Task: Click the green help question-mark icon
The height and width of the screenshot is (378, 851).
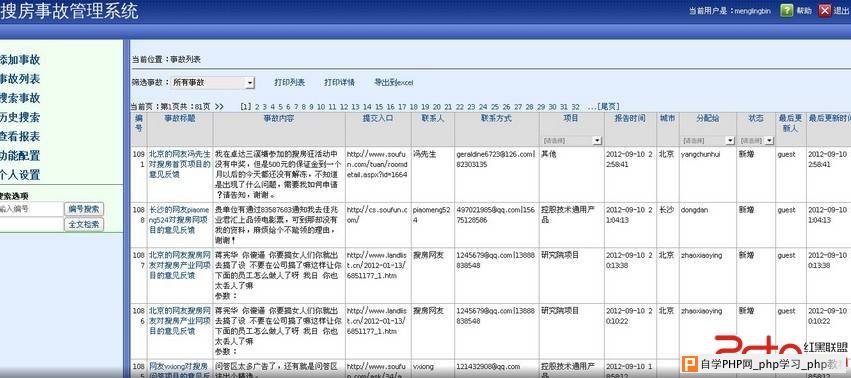Action: click(786, 10)
